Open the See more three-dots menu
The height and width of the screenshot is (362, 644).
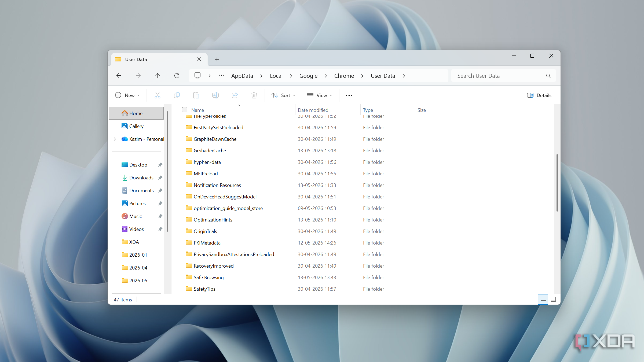pyautogui.click(x=349, y=95)
